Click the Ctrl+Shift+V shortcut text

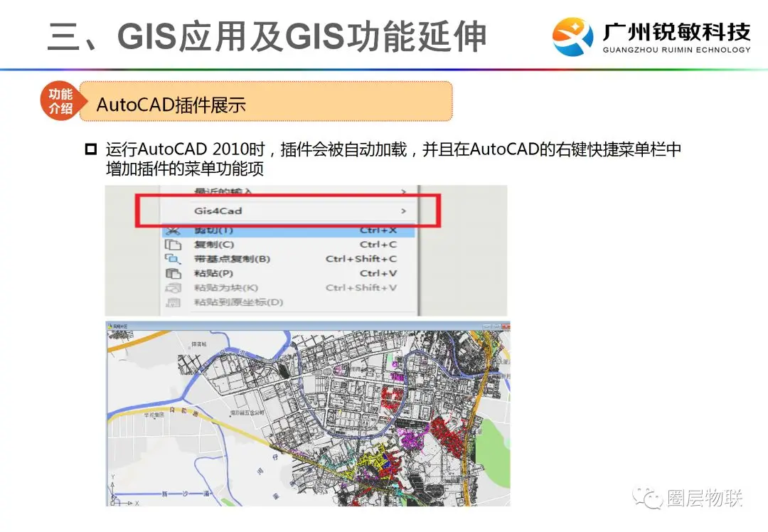click(x=361, y=288)
